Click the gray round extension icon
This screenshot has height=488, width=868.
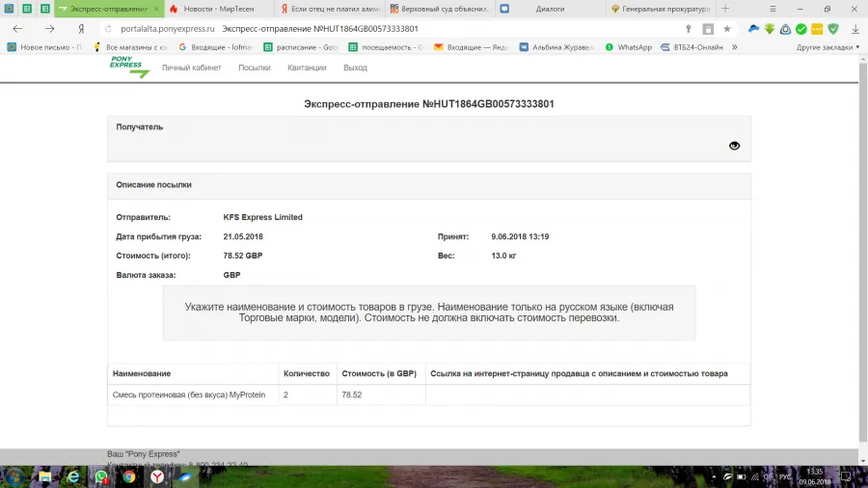pyautogui.click(x=785, y=29)
